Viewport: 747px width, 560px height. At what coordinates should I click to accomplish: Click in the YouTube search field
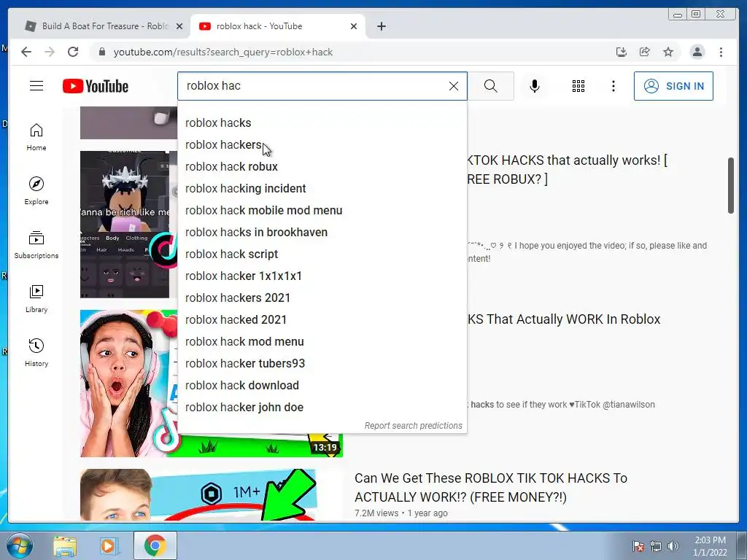[x=314, y=86]
